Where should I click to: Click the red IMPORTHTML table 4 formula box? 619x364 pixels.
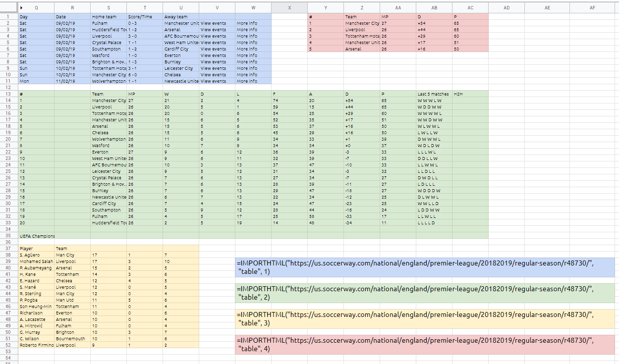(425, 344)
